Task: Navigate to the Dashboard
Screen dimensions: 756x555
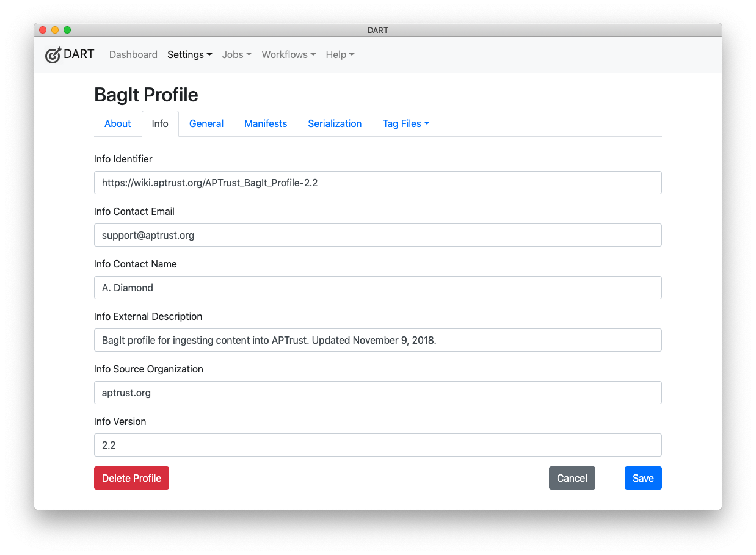Action: point(133,54)
